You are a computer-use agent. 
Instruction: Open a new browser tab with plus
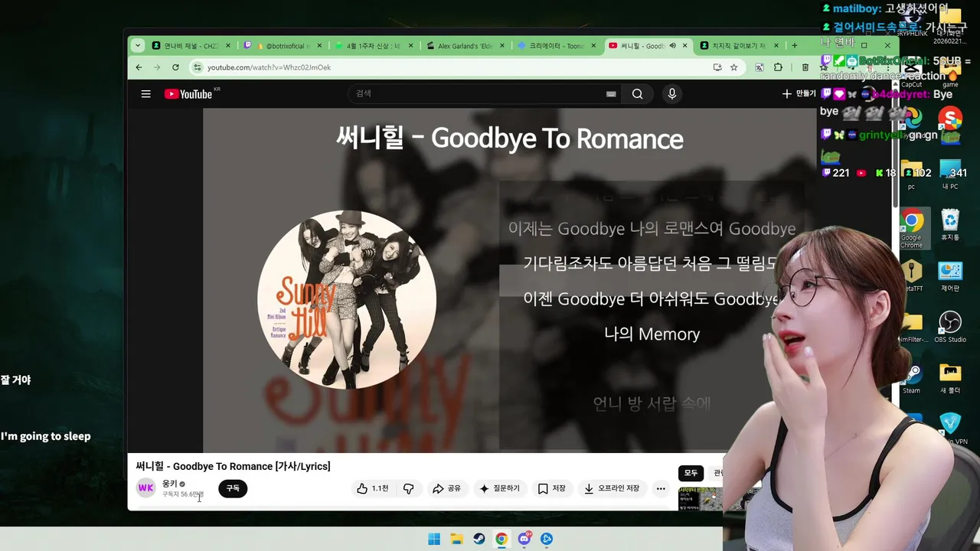[794, 46]
